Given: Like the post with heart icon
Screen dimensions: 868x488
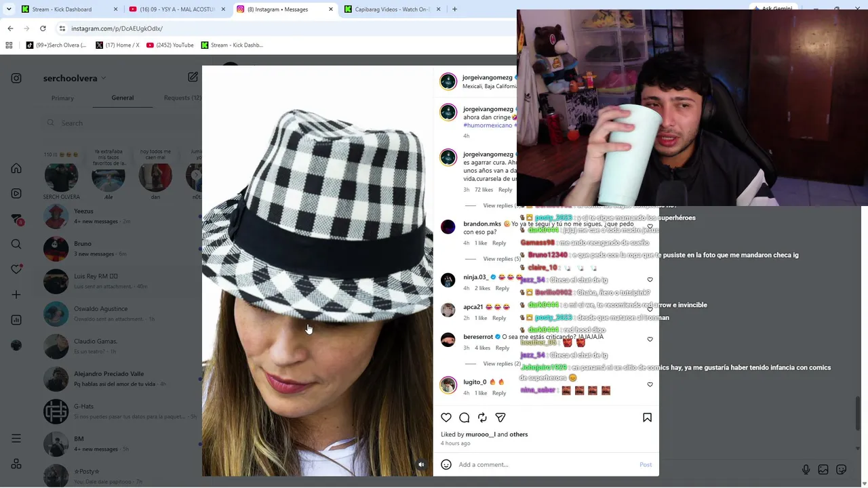Looking at the screenshot, I should coord(446,418).
